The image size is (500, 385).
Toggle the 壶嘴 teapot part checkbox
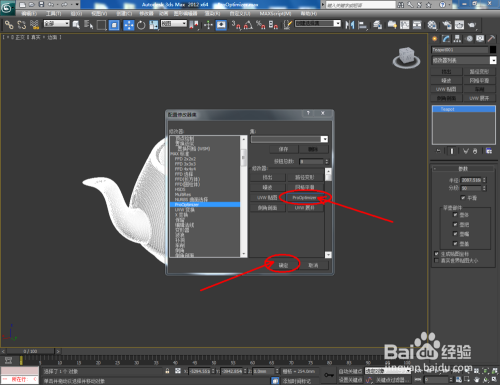[x=455, y=234]
